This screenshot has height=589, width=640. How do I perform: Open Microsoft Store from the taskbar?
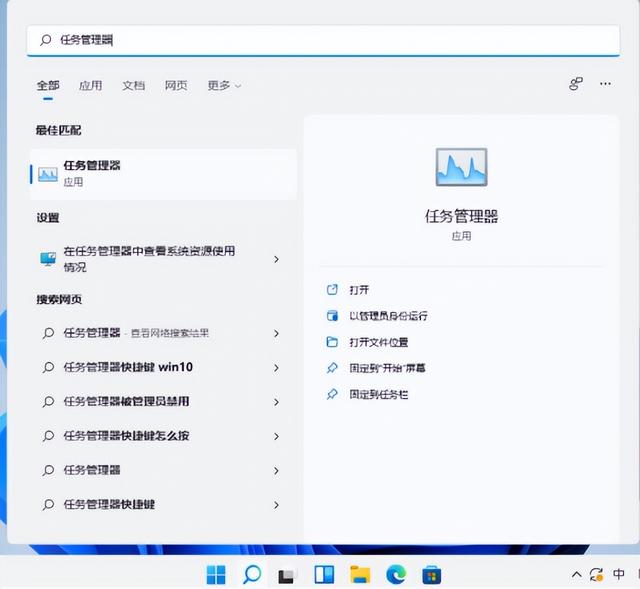pyautogui.click(x=431, y=575)
